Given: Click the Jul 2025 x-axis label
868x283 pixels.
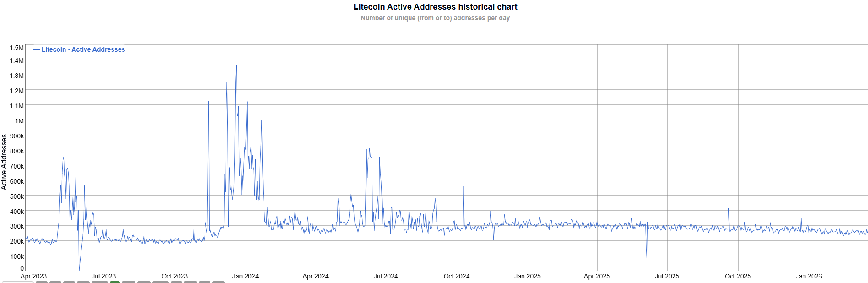Looking at the screenshot, I should [667, 276].
